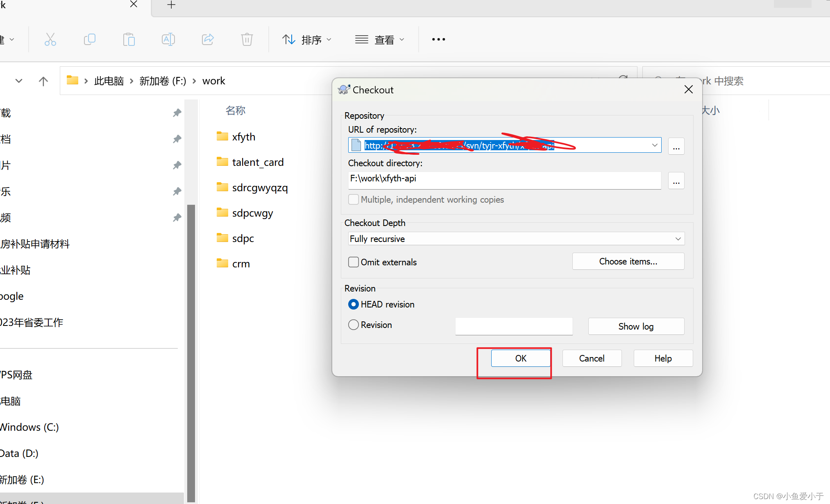Select the Revision radio button
Screen dimensions: 830x504
pyautogui.click(x=354, y=325)
